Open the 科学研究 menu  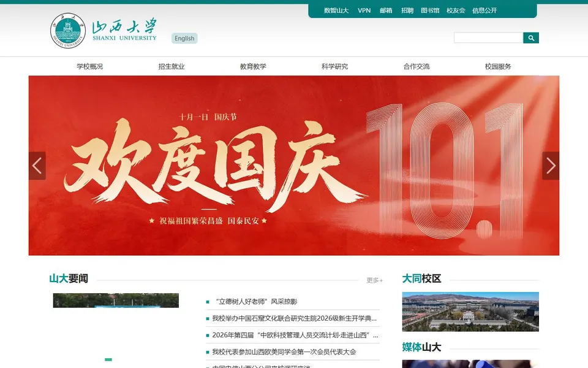click(x=335, y=66)
